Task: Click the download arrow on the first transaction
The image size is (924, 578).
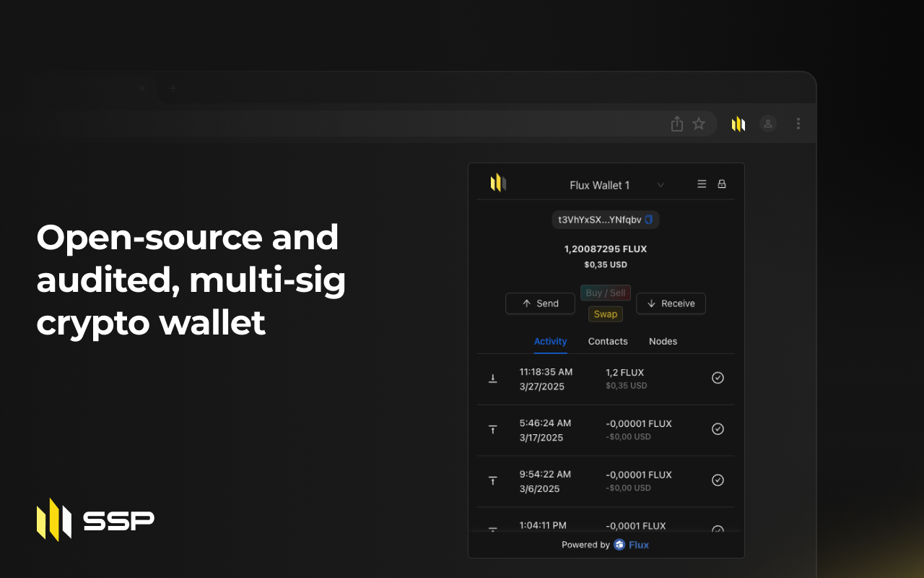Action: [493, 378]
